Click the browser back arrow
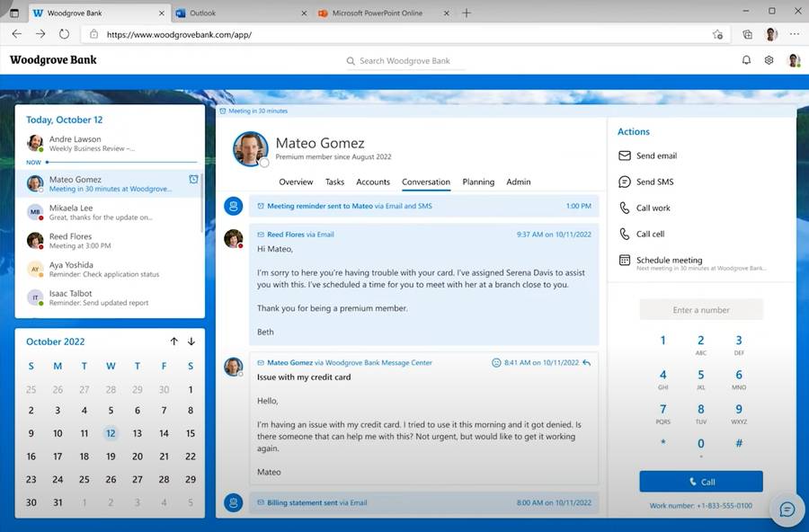 tap(16, 34)
